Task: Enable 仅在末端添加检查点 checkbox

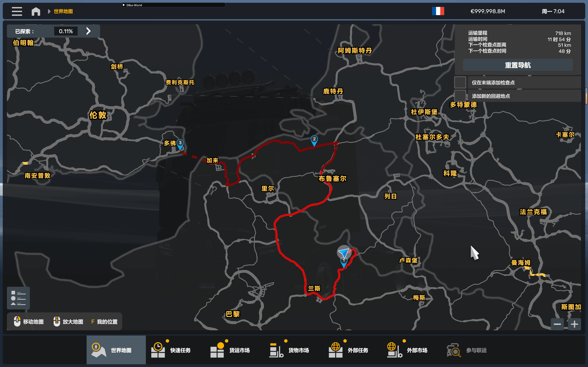Action: pyautogui.click(x=460, y=83)
